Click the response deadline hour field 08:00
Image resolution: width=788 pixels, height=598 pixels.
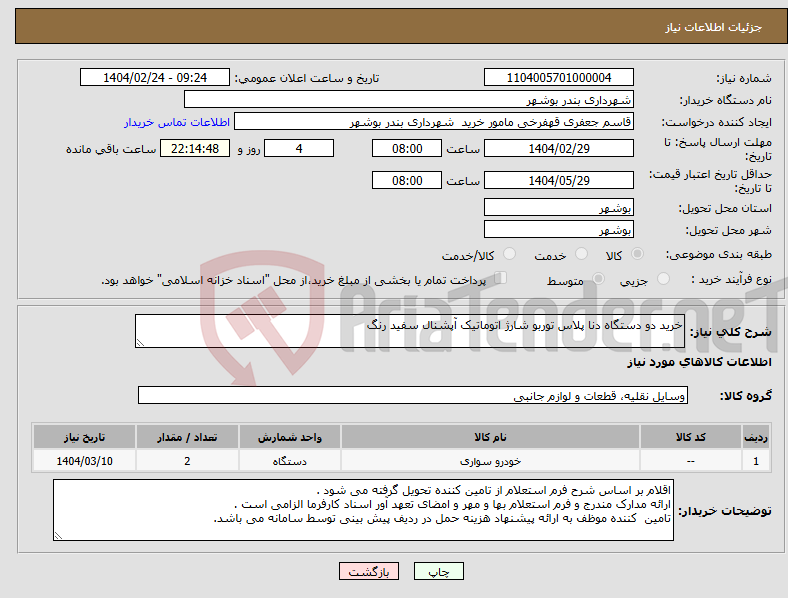tap(407, 148)
